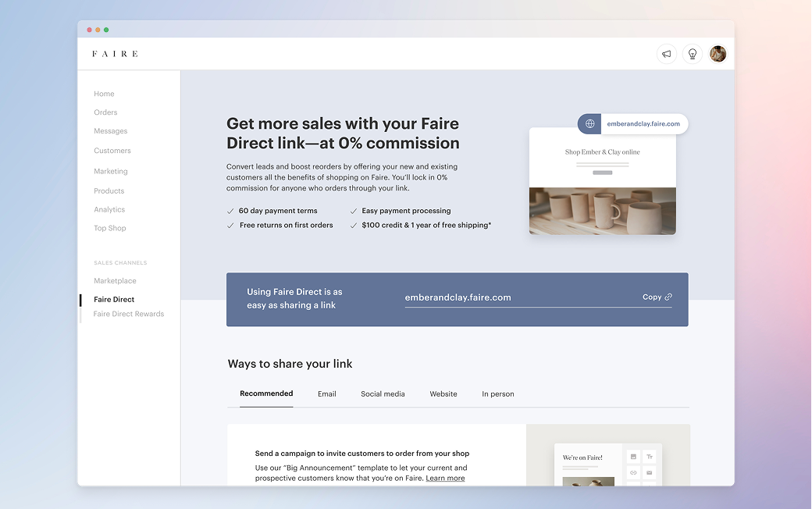Click the 'Send a campaign to invite customers' heading
The width and height of the screenshot is (812, 509).
(362, 454)
